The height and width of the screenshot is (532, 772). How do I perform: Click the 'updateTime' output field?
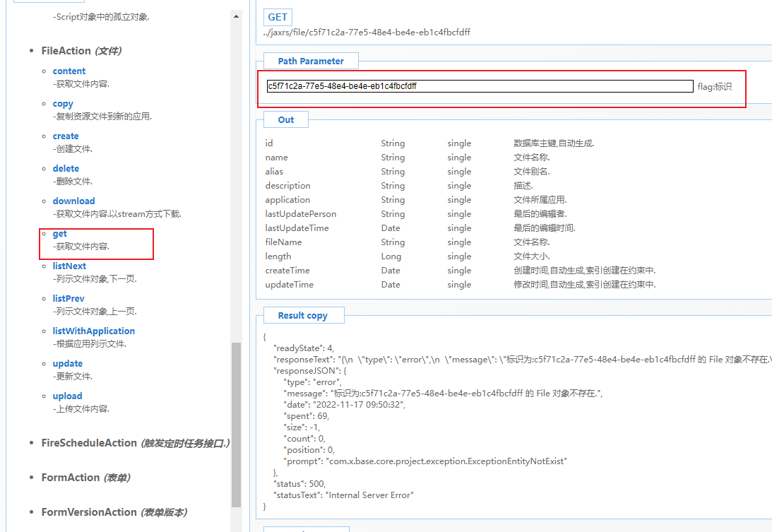click(290, 285)
